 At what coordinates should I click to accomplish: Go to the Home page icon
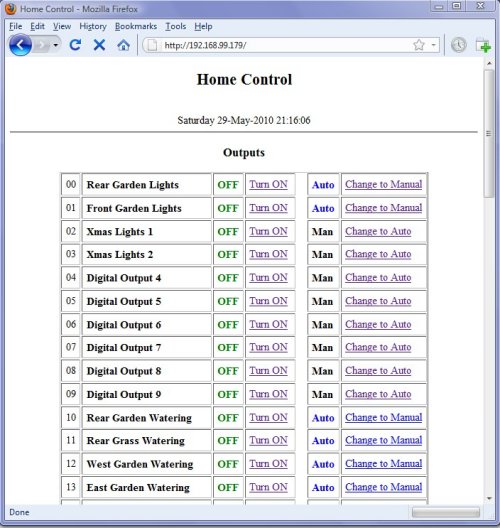pyautogui.click(x=123, y=45)
